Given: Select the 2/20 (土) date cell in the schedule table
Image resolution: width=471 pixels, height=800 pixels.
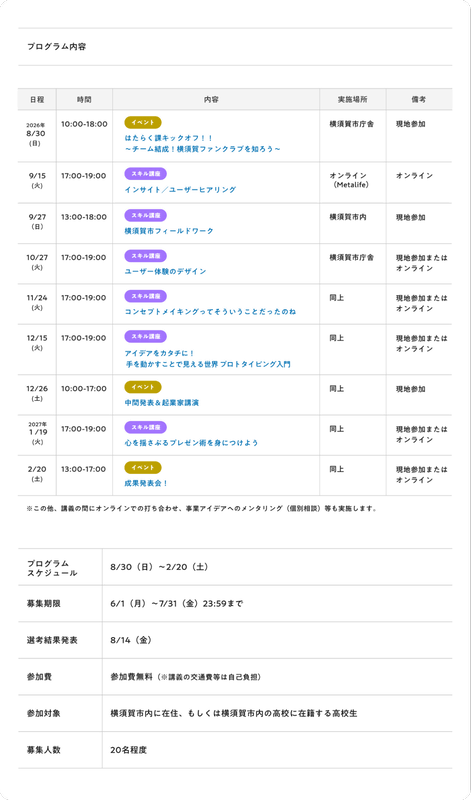Looking at the screenshot, I should (x=37, y=474).
